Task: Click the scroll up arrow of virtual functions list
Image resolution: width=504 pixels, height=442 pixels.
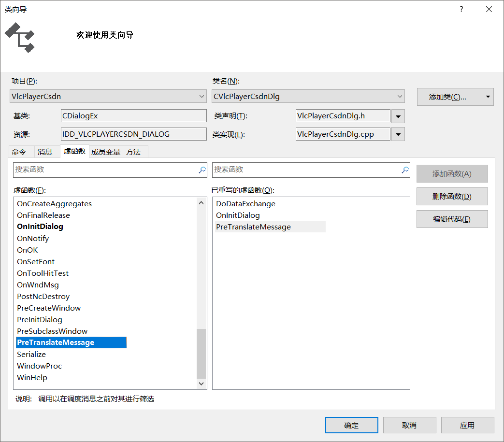Action: click(201, 203)
